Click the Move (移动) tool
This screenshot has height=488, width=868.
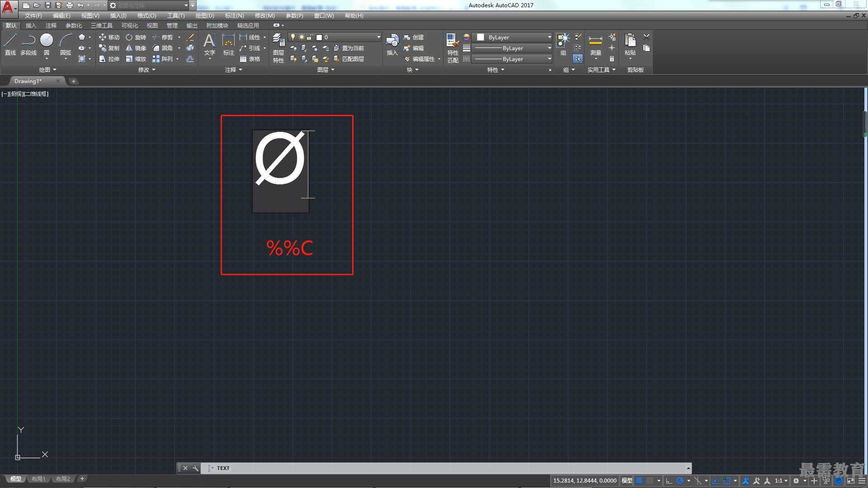(x=109, y=38)
